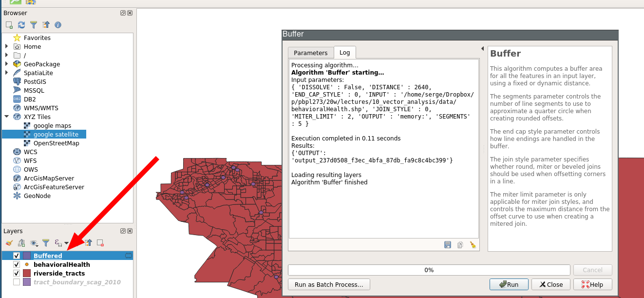Click Remove Layer icon in Layers toolbar
The width and height of the screenshot is (644, 298).
click(100, 242)
